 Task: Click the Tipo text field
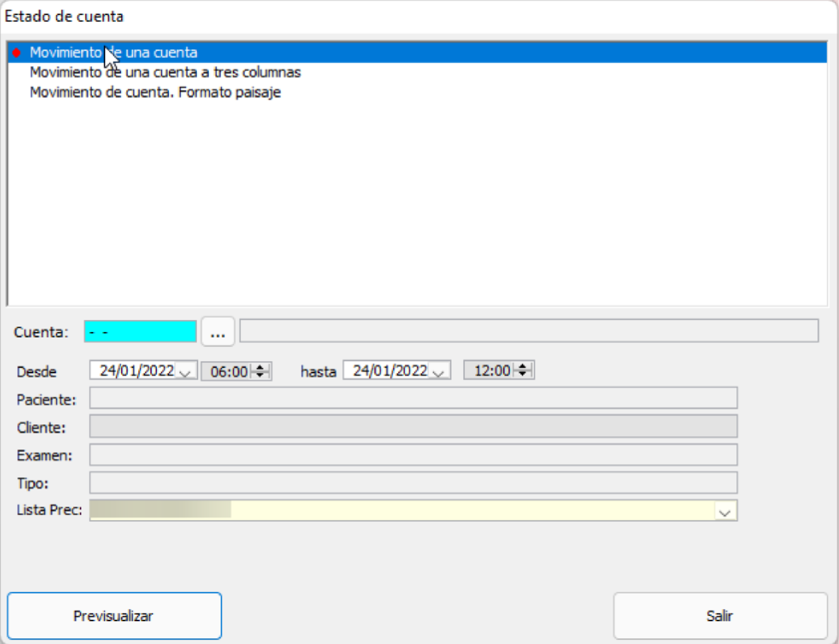click(x=413, y=482)
